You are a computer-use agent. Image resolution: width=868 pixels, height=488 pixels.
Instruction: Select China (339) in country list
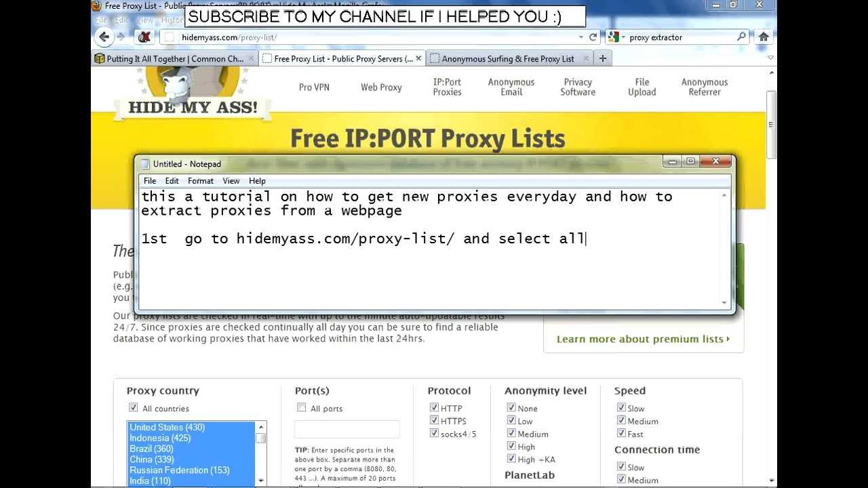[191, 460]
